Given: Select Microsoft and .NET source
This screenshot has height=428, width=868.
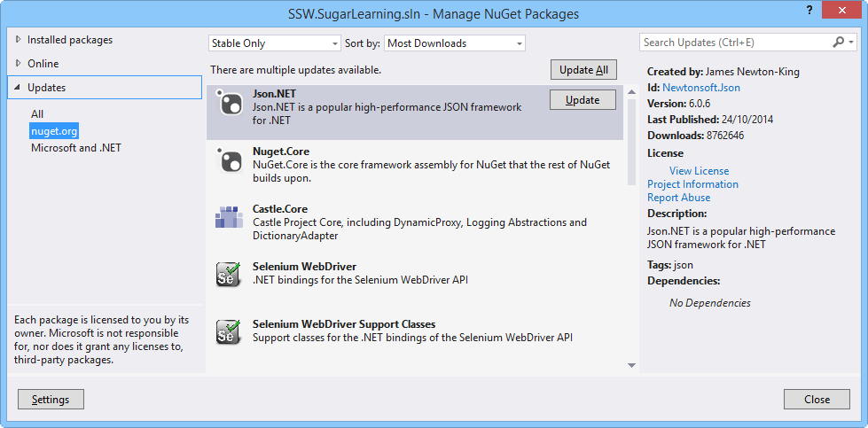Looking at the screenshot, I should (76, 148).
